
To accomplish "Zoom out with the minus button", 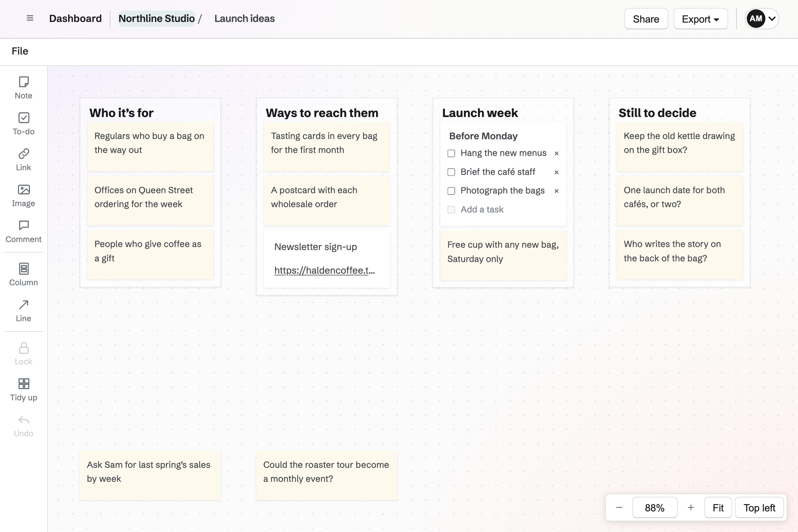I will [619, 508].
